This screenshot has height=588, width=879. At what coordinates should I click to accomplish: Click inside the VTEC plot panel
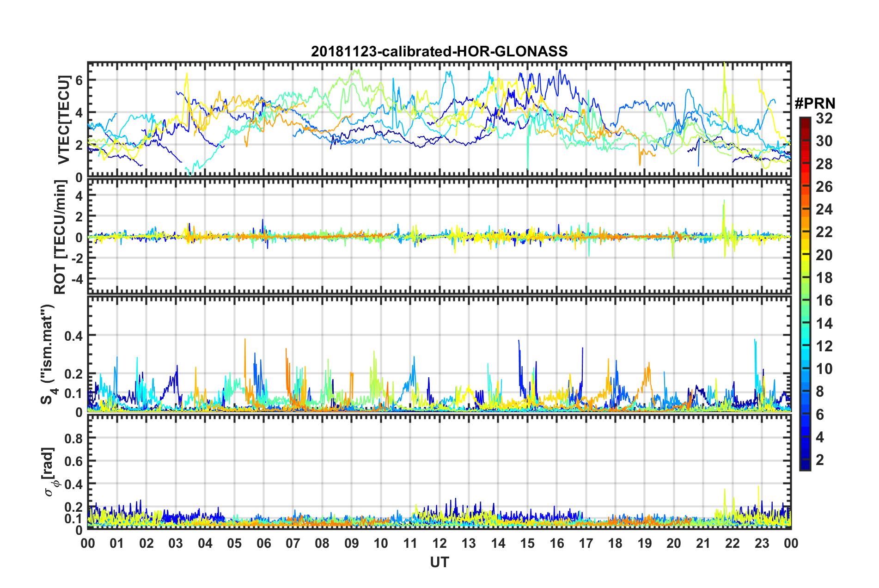439,120
